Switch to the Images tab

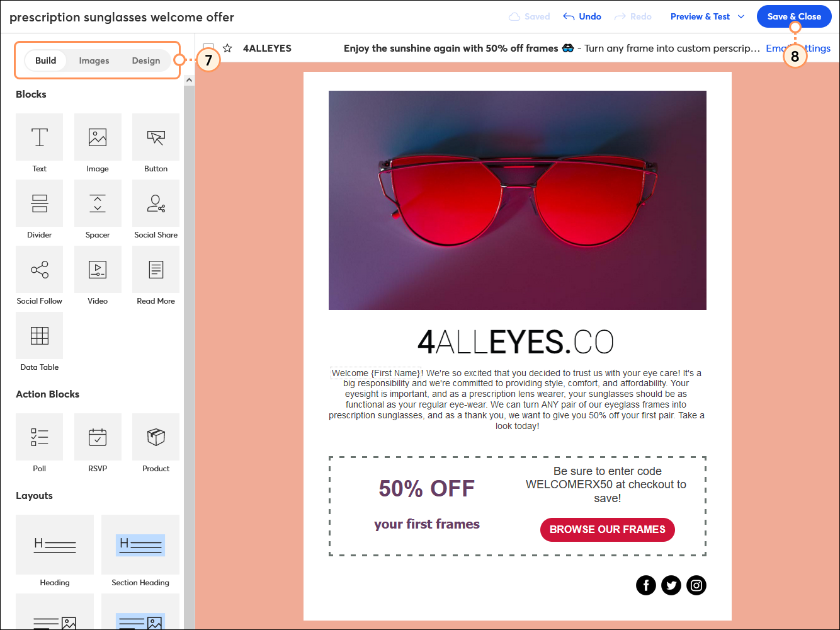(94, 60)
